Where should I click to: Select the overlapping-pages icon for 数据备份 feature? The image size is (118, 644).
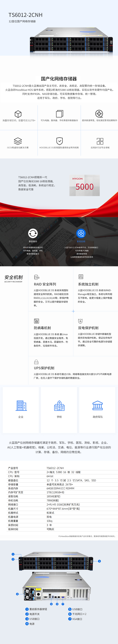(x=60, y=114)
